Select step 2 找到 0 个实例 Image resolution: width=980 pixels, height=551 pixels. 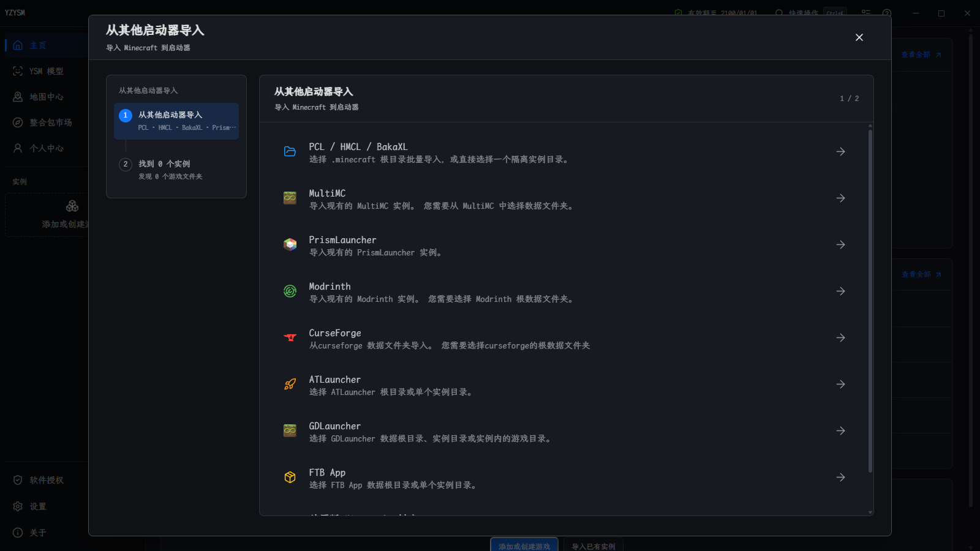(x=176, y=170)
